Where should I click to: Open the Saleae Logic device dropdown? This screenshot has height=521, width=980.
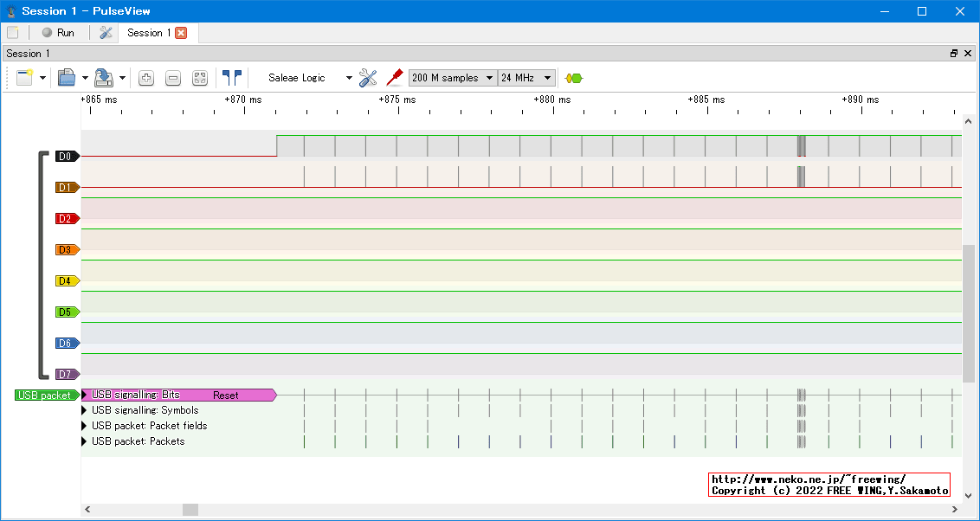point(310,78)
